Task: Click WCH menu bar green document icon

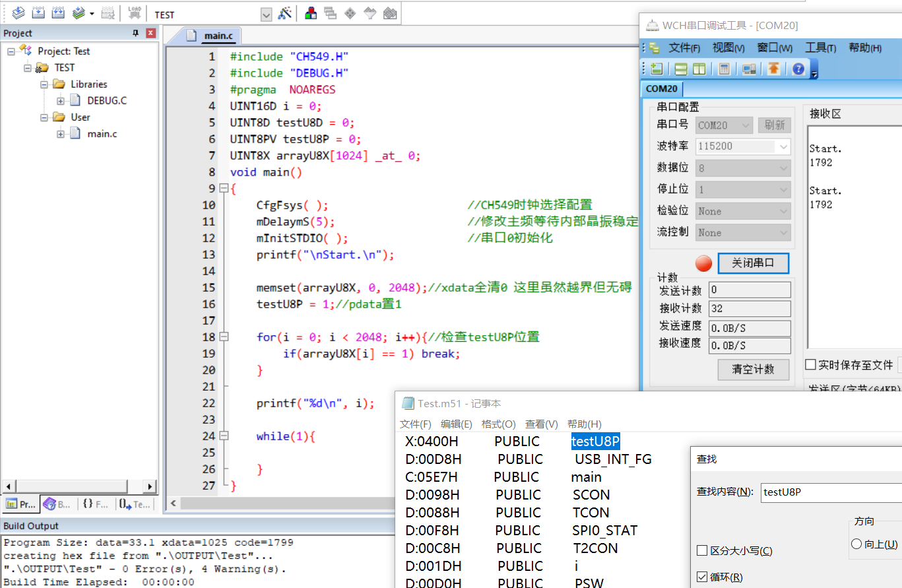Action: [x=654, y=48]
